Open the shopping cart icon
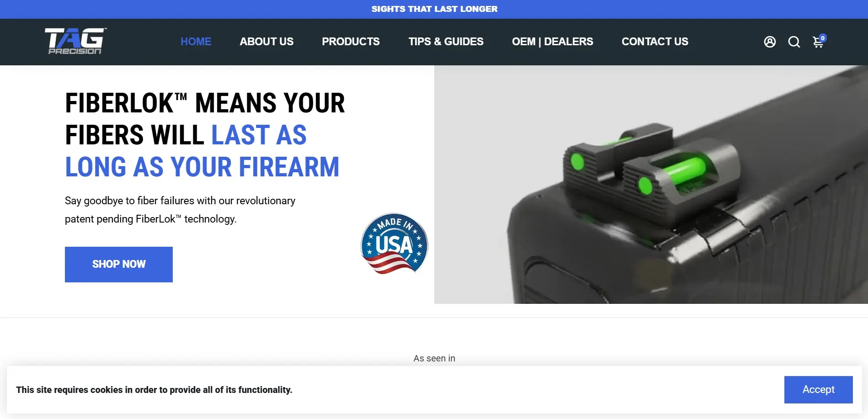This screenshot has width=868, height=419. (x=818, y=42)
